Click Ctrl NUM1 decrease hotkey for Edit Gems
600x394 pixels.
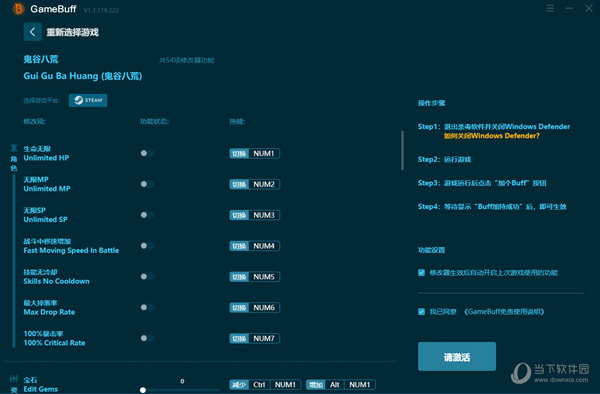point(265,385)
